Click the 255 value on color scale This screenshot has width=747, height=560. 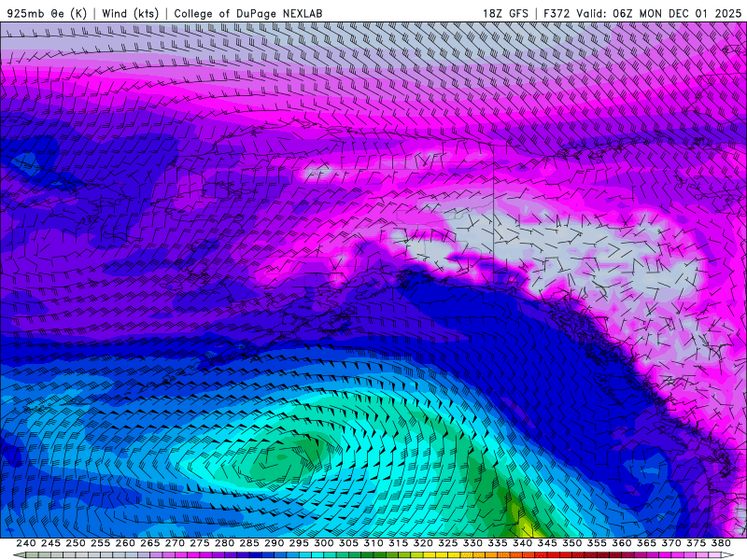click(100, 543)
